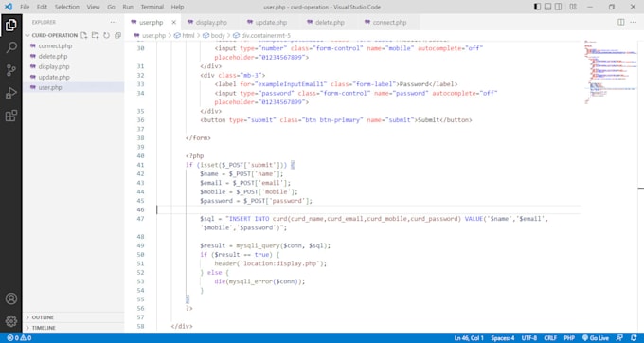Open the Help menu
The height and width of the screenshot is (343, 644).
177,7
